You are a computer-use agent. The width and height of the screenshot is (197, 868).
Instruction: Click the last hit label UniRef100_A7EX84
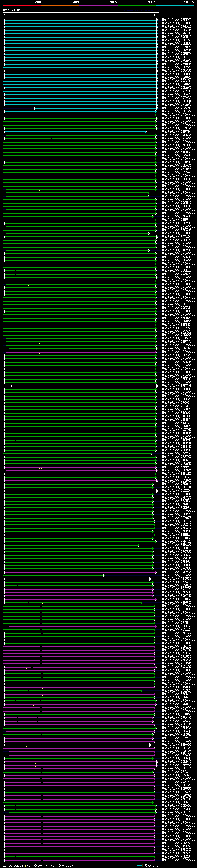(177, 856)
